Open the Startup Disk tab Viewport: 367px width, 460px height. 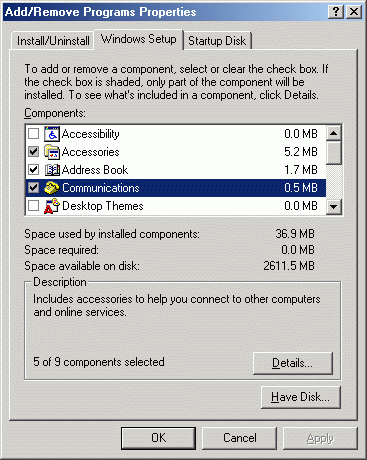coord(217,41)
